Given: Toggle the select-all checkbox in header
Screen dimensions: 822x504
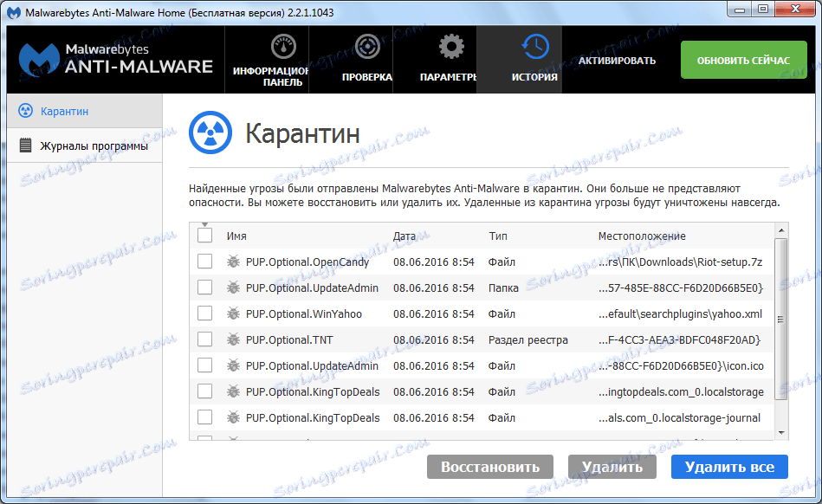Looking at the screenshot, I should (205, 236).
